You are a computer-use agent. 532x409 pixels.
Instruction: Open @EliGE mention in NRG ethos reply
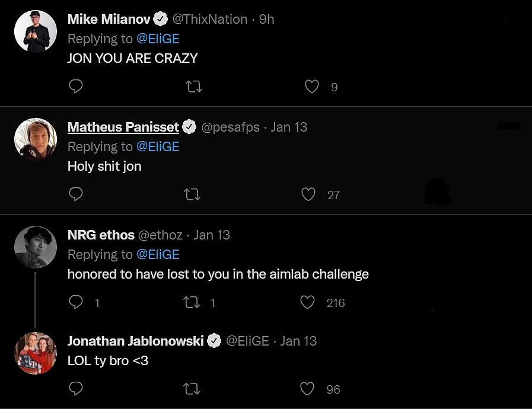[158, 254]
